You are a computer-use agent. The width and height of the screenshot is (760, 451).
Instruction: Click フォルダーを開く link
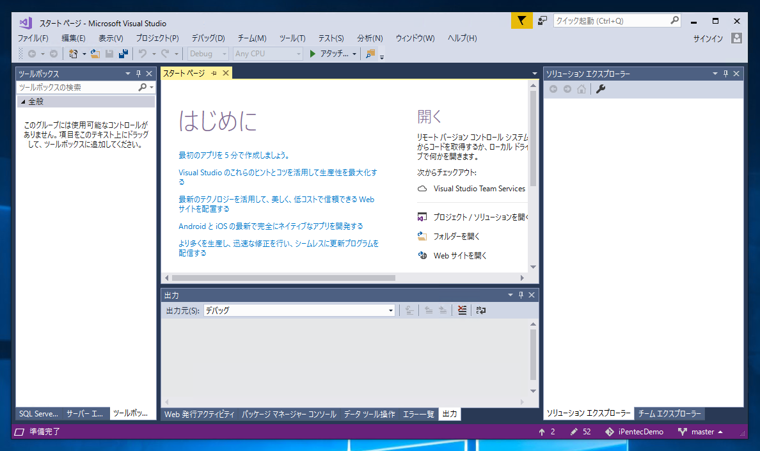tap(449, 236)
